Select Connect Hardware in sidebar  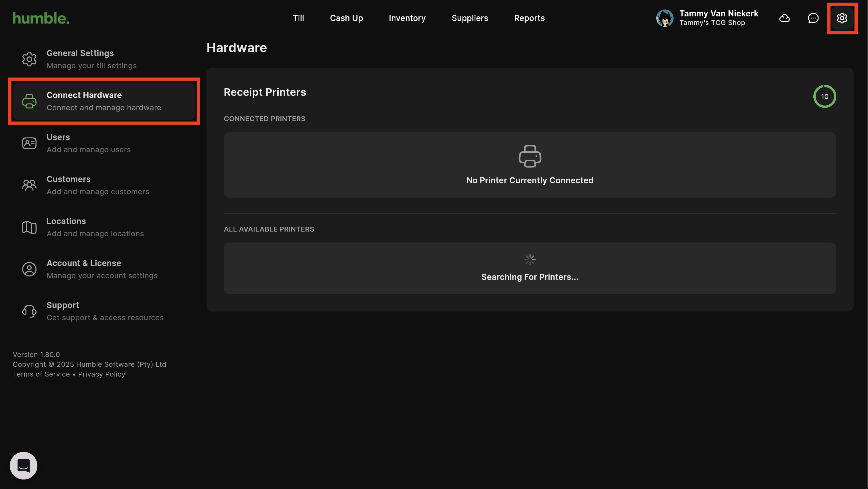[104, 101]
